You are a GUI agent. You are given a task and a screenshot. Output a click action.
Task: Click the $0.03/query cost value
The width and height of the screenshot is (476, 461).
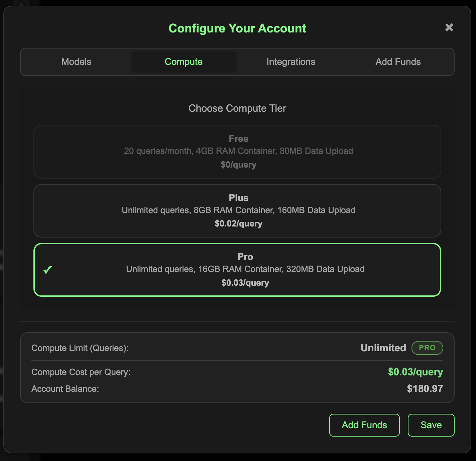(x=415, y=372)
